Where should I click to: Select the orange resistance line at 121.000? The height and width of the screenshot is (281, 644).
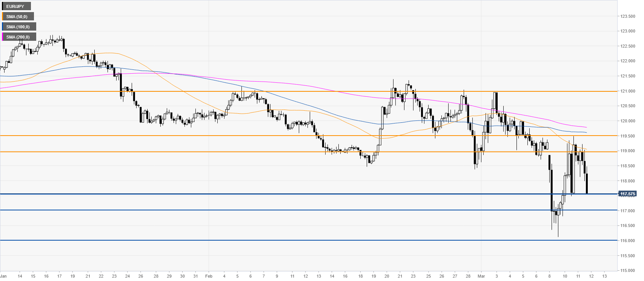click(309, 91)
